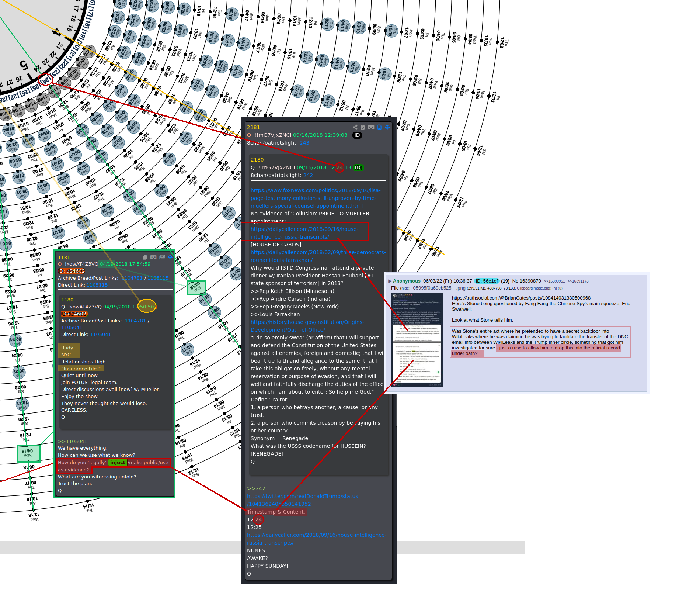Toggle the triangle beside Anonymous post header
Image resolution: width=700 pixels, height=591 pixels.
[390, 281]
